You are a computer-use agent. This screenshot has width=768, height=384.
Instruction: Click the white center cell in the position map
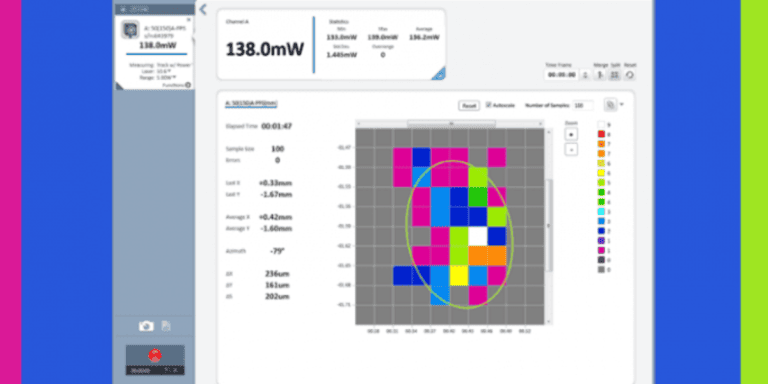point(478,236)
